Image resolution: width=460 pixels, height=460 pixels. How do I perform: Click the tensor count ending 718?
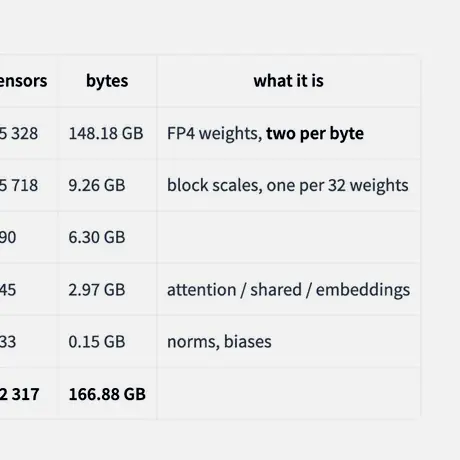[x=19, y=185]
